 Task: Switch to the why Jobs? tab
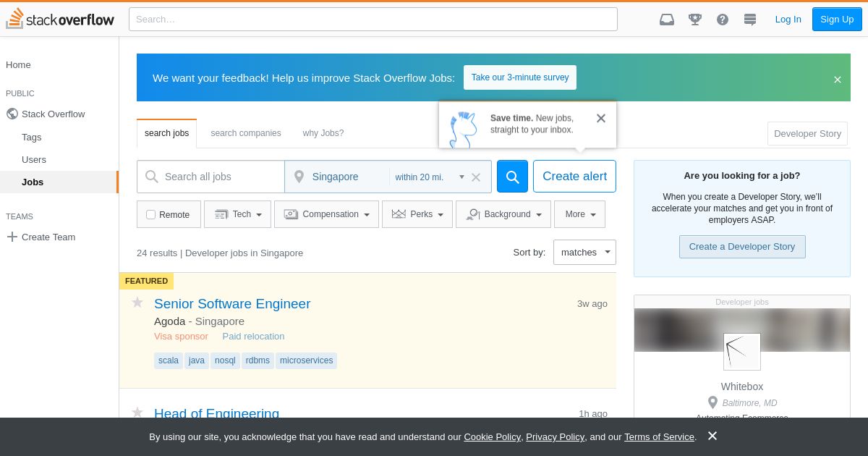pyautogui.click(x=323, y=133)
